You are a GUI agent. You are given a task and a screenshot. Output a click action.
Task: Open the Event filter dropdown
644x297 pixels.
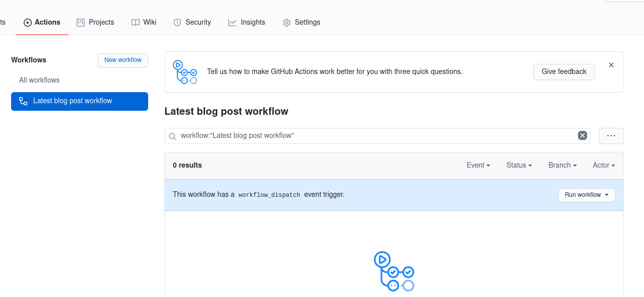478,165
